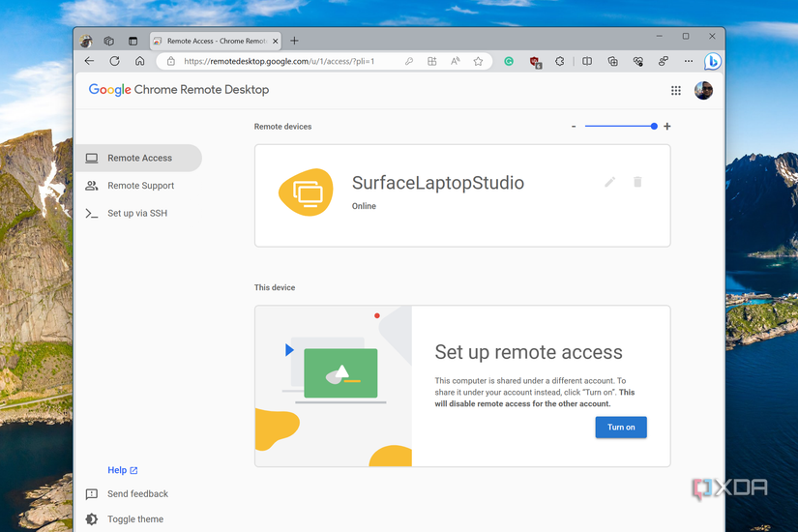798x532 pixels.
Task: Increase device size with plus button
Action: 667,127
